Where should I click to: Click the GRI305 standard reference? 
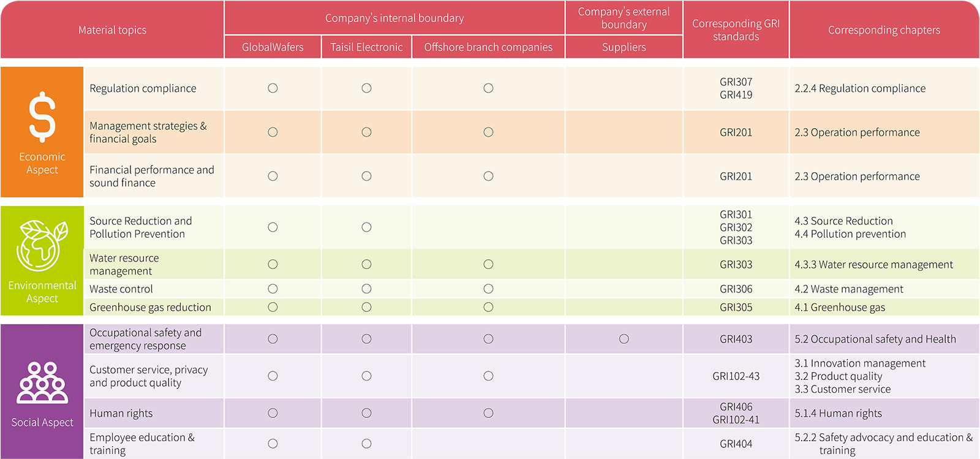736,308
